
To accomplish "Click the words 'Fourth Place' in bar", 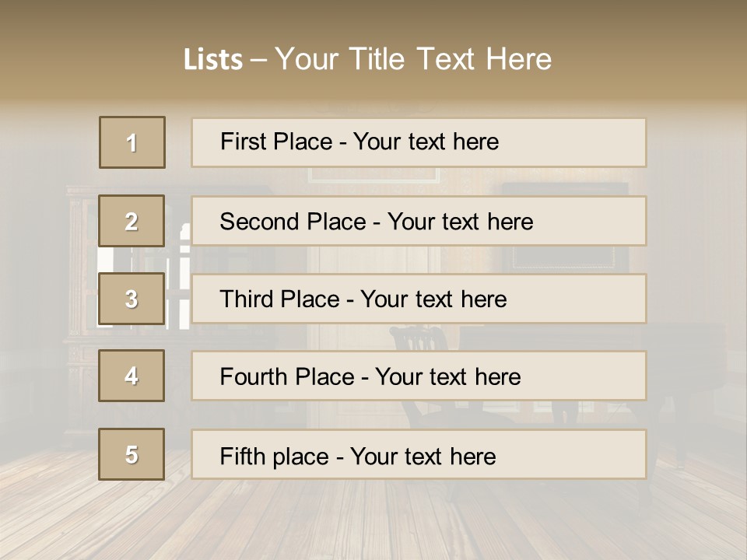I will (287, 376).
